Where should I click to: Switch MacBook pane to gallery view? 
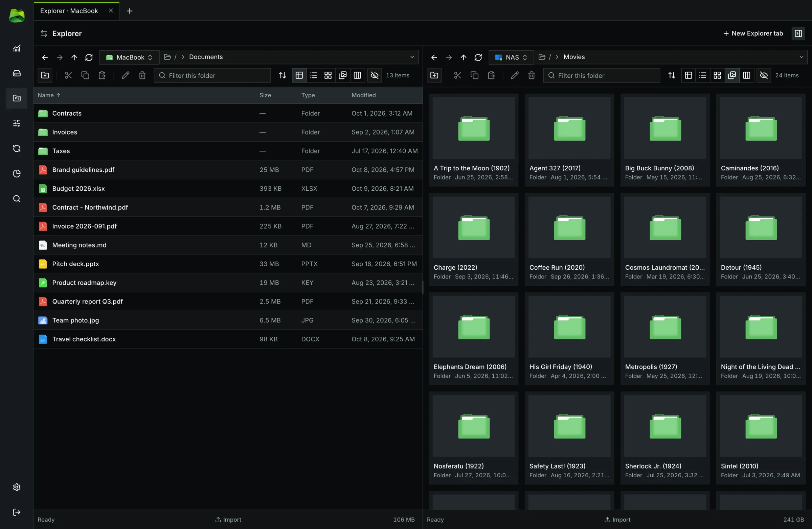pos(342,75)
